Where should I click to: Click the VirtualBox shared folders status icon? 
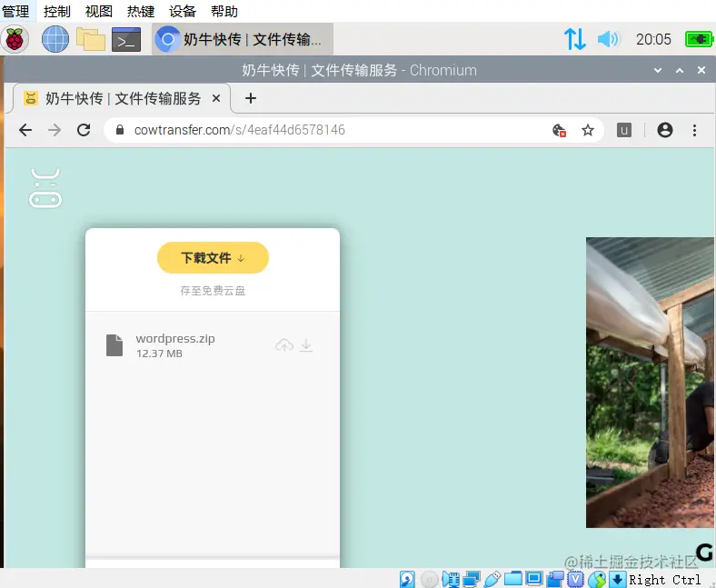(513, 578)
